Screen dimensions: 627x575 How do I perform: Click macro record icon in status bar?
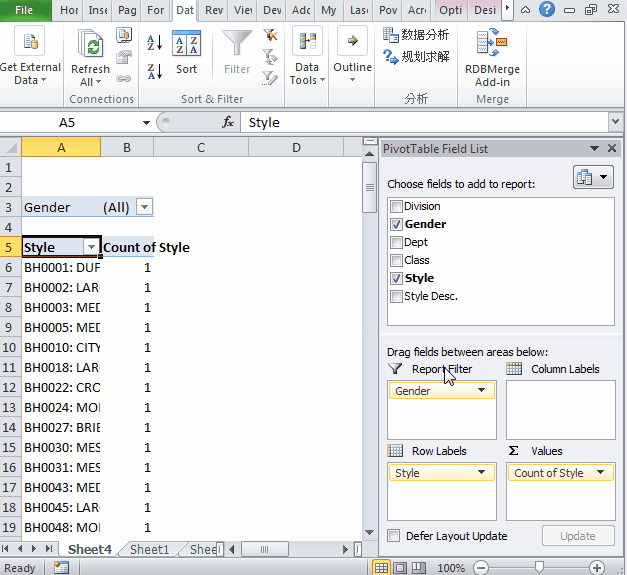point(62,567)
